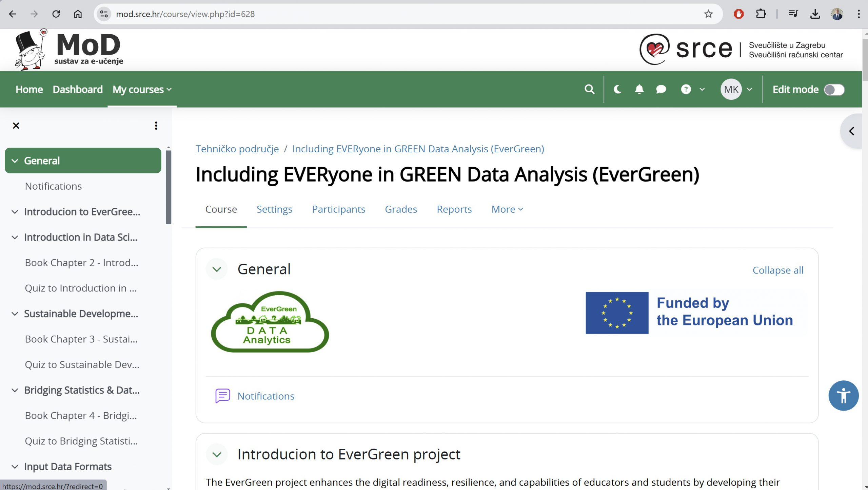868x490 pixels.
Task: Collapse the Introducion to EverGreen project section
Action: (x=217, y=454)
